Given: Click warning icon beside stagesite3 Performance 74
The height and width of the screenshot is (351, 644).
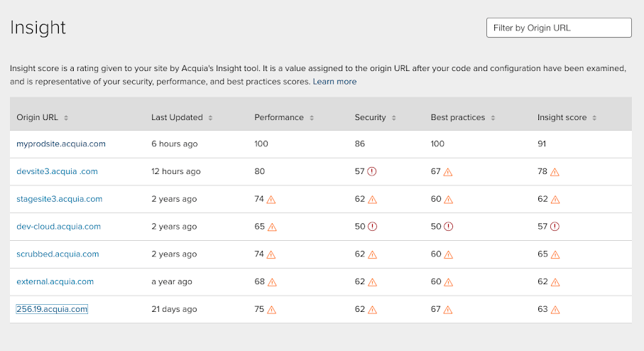Looking at the screenshot, I should [x=271, y=200].
